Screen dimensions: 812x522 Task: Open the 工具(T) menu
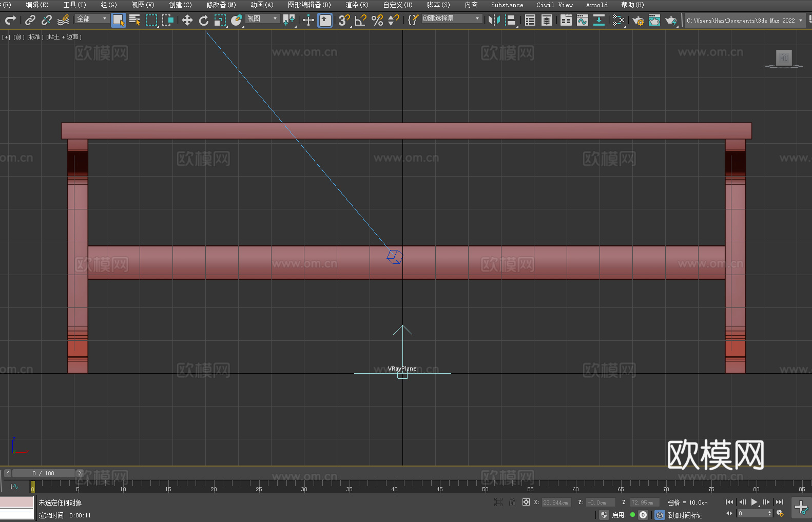click(75, 5)
